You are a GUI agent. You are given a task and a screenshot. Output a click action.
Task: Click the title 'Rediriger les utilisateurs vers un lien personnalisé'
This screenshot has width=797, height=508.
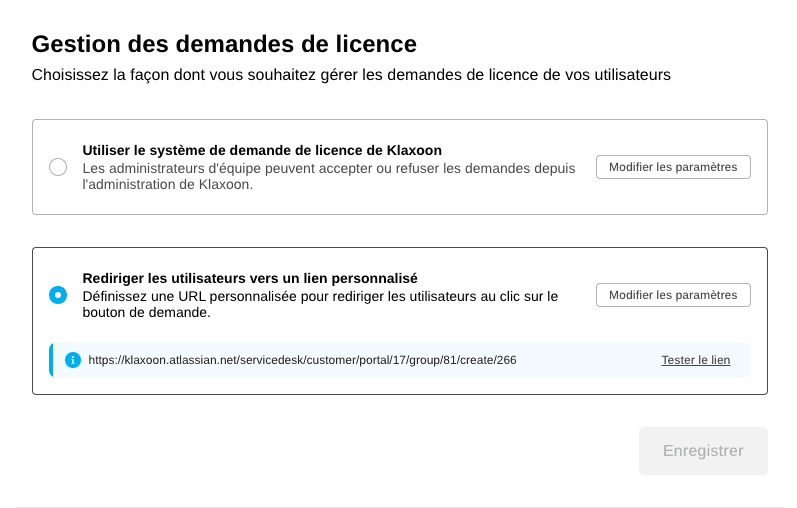click(x=250, y=278)
